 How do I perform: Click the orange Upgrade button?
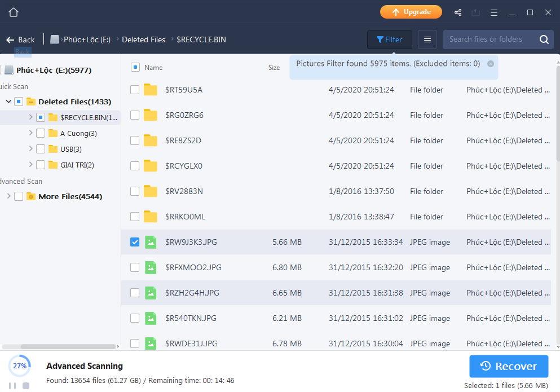(411, 12)
